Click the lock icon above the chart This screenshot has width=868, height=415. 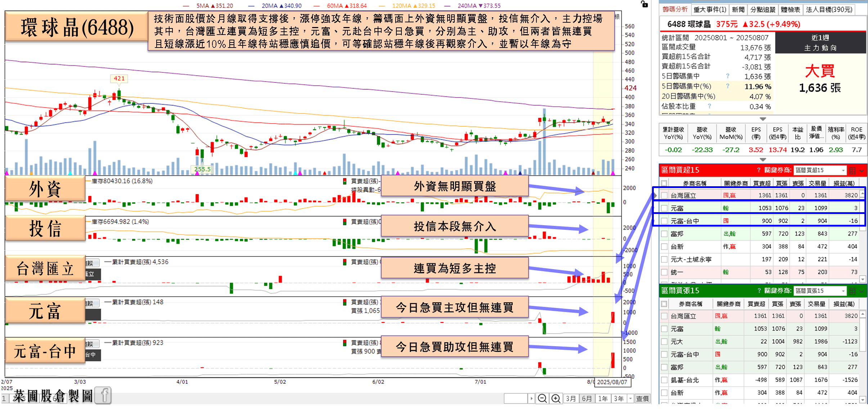pyautogui.click(x=644, y=4)
